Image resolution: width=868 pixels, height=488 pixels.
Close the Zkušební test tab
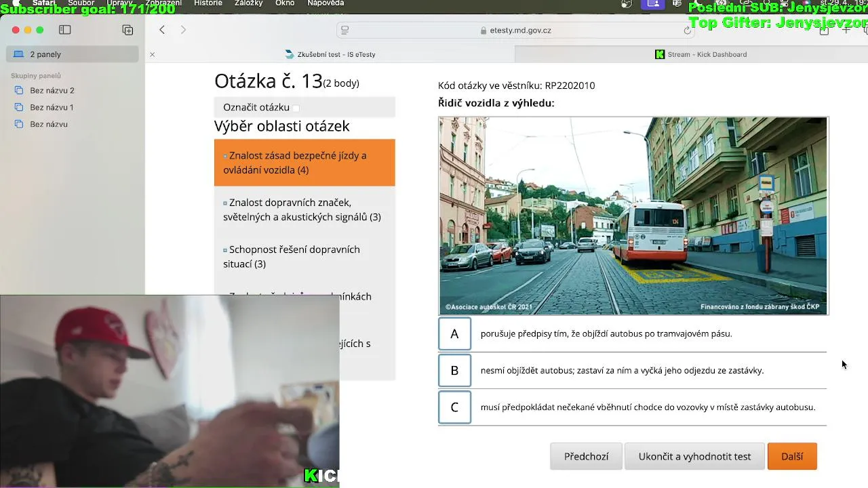click(152, 54)
